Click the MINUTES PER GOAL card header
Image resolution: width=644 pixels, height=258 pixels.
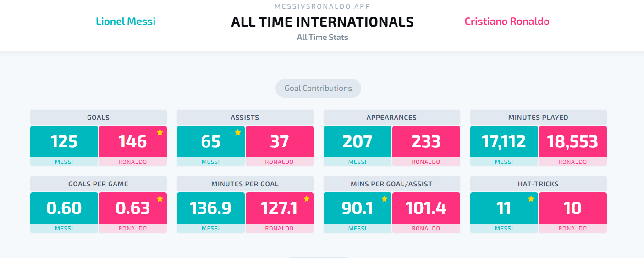[x=245, y=184]
